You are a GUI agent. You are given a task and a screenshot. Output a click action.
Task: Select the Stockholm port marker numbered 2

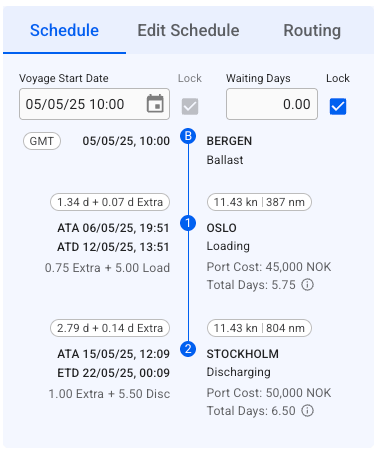pyautogui.click(x=188, y=349)
